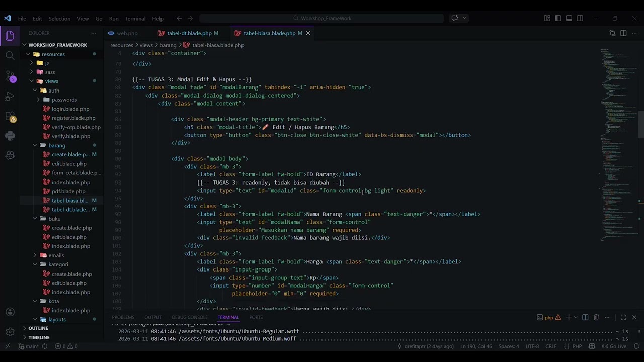Switch to the DEBUG CONSOLE panel tab

pos(190,317)
